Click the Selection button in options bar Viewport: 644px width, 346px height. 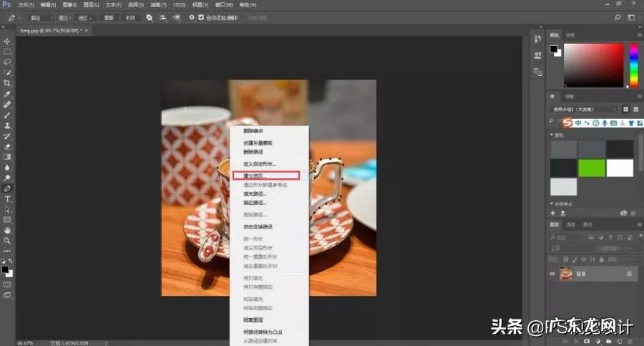tap(84, 18)
